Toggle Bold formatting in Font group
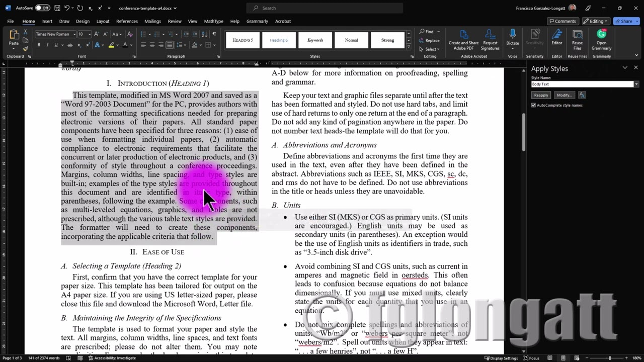 39,45
